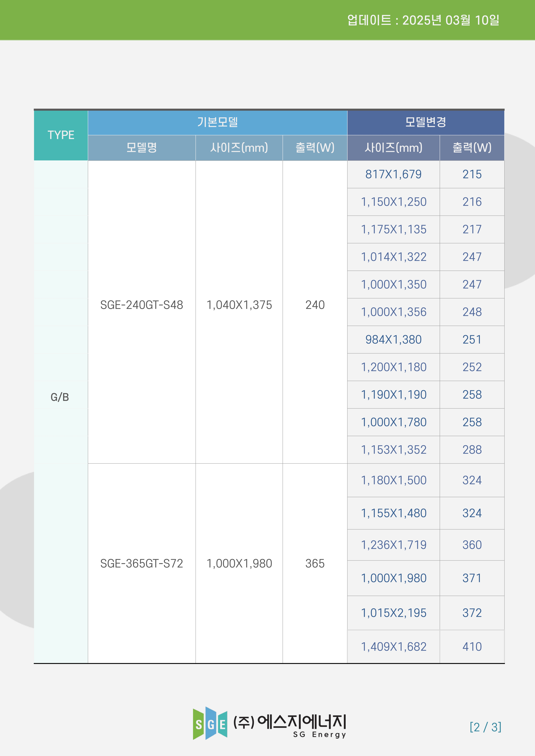Screen dimensions: 535x756
Task: Click size cell 817X1,679
Action: click(393, 174)
